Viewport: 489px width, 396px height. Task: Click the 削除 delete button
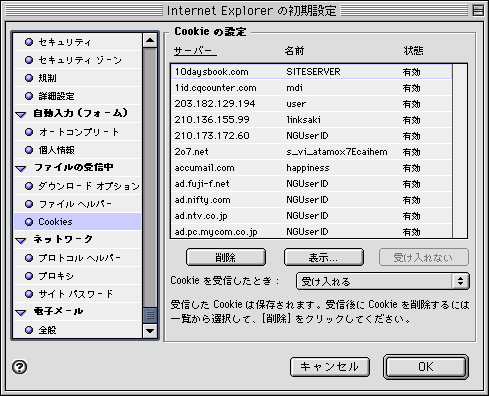pyautogui.click(x=226, y=257)
